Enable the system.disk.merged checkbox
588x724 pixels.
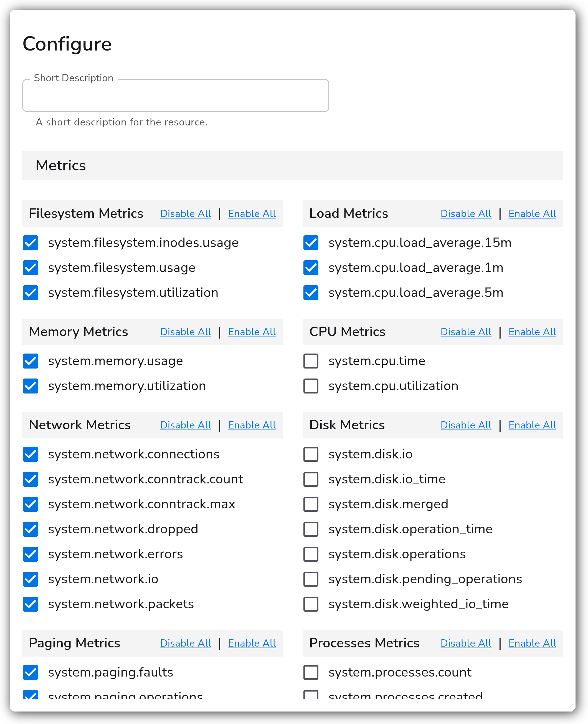[311, 504]
